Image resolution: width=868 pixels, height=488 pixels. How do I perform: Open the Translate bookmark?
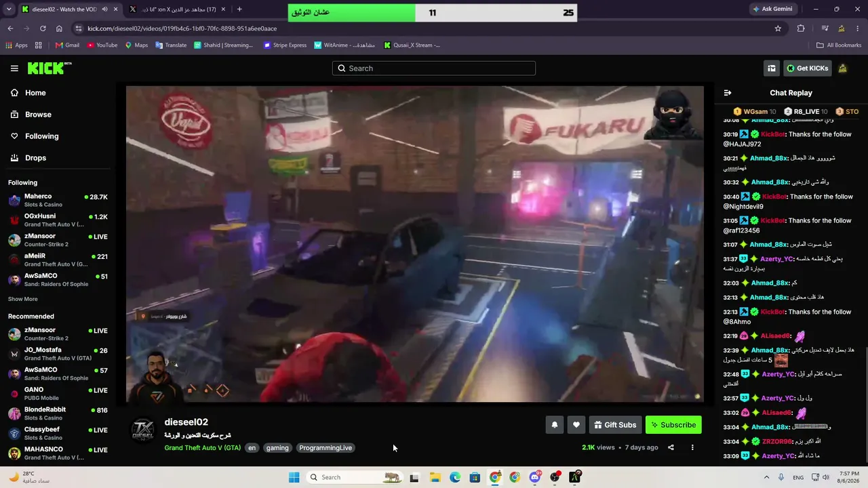coord(171,45)
